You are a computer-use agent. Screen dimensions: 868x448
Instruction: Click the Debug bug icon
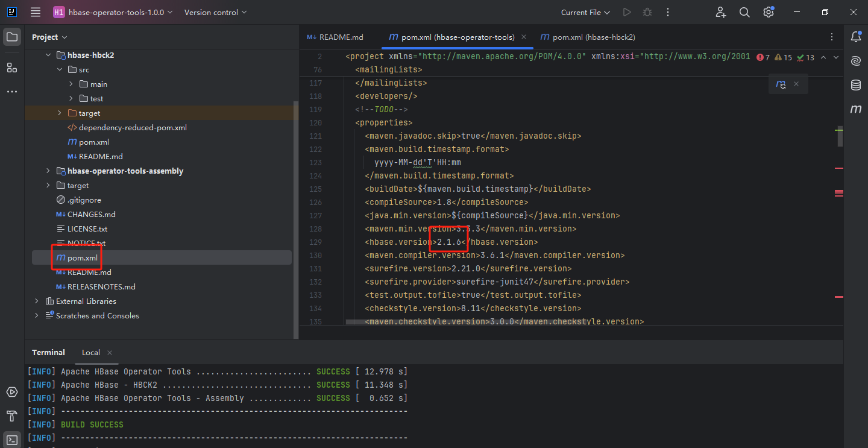pos(647,12)
